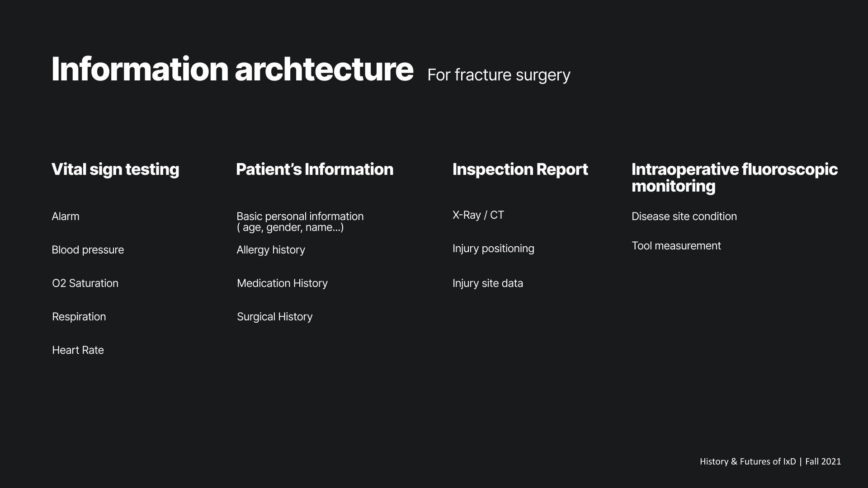Select the "Tool measurement" entry
The image size is (868, 488).
676,246
